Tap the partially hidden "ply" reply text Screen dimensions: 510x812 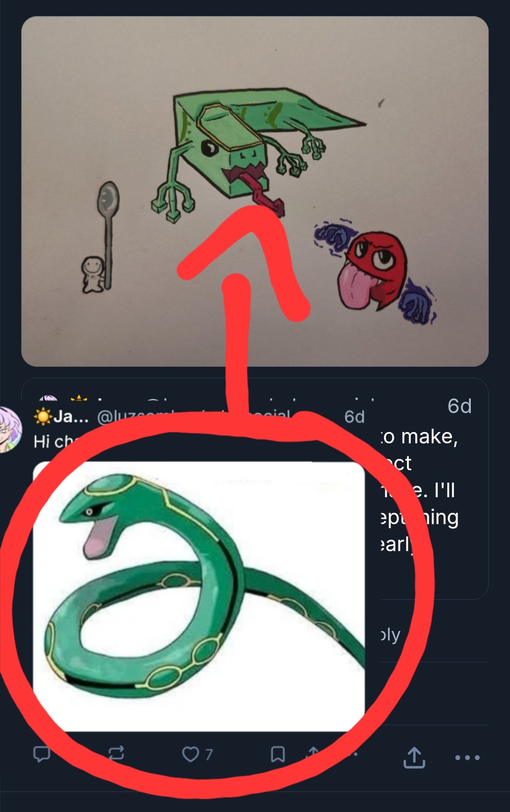[391, 635]
